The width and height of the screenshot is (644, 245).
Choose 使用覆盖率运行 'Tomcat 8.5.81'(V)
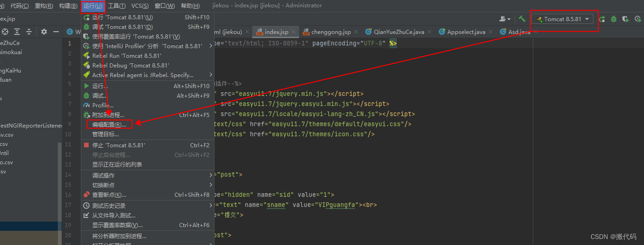(147, 36)
